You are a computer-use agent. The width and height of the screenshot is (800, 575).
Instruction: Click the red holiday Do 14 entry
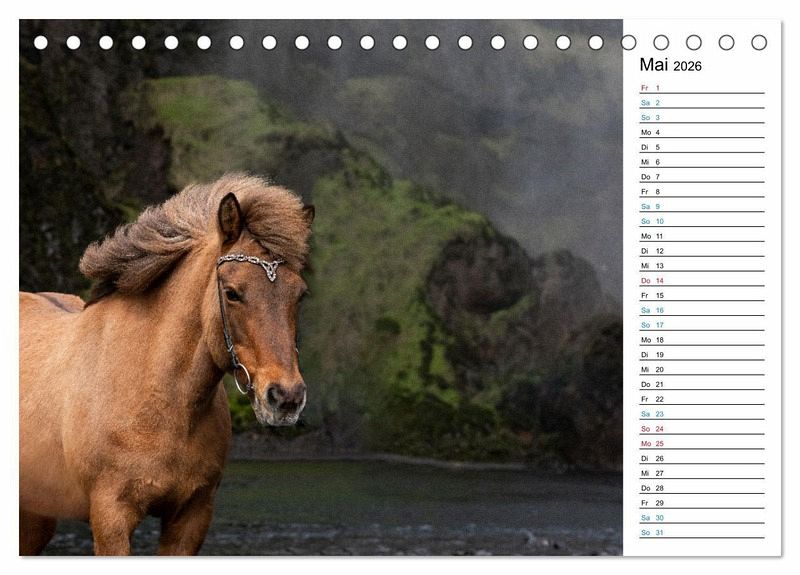[701, 281]
